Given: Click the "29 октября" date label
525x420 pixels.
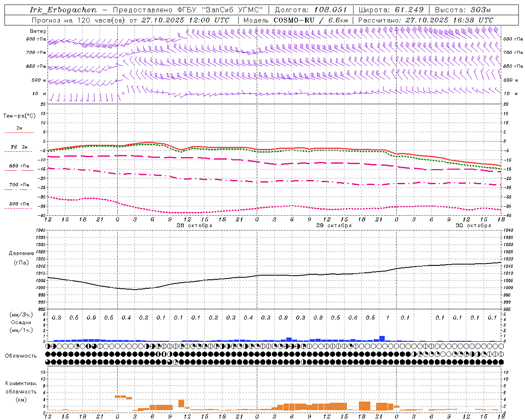Looking at the screenshot, I should [x=333, y=226].
